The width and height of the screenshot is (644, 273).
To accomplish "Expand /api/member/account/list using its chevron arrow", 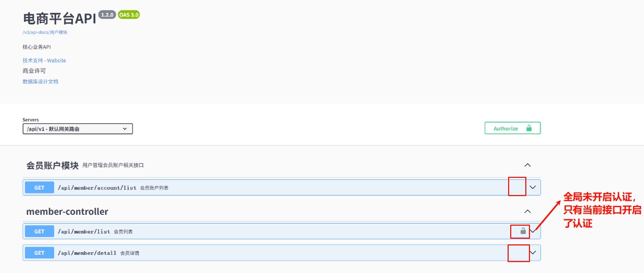I will coord(533,187).
